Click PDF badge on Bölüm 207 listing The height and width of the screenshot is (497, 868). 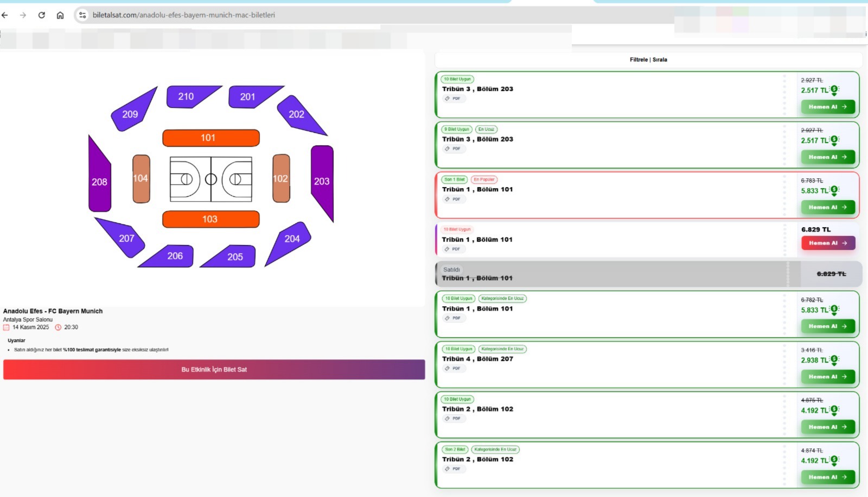[x=454, y=369]
